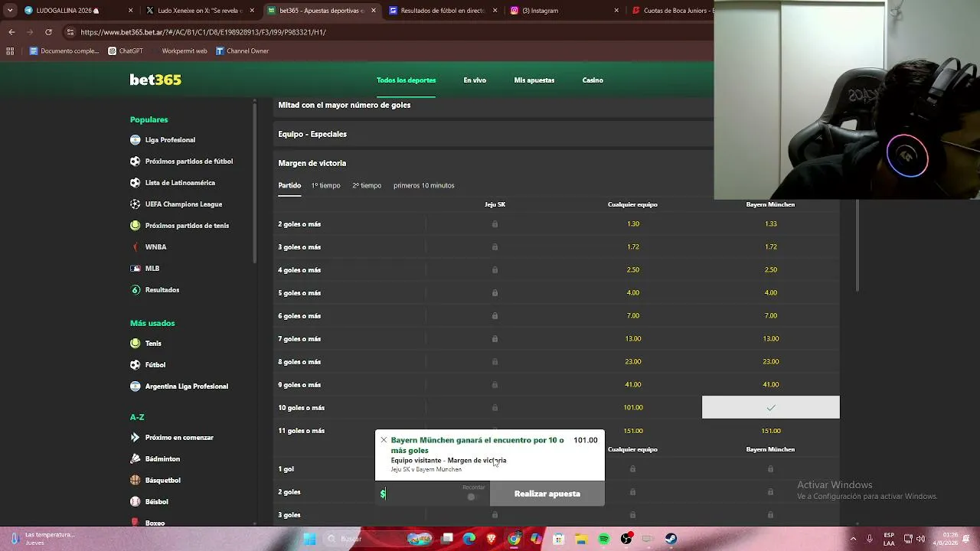Open Steam from the taskbar
The width and height of the screenshot is (980, 551).
671,539
